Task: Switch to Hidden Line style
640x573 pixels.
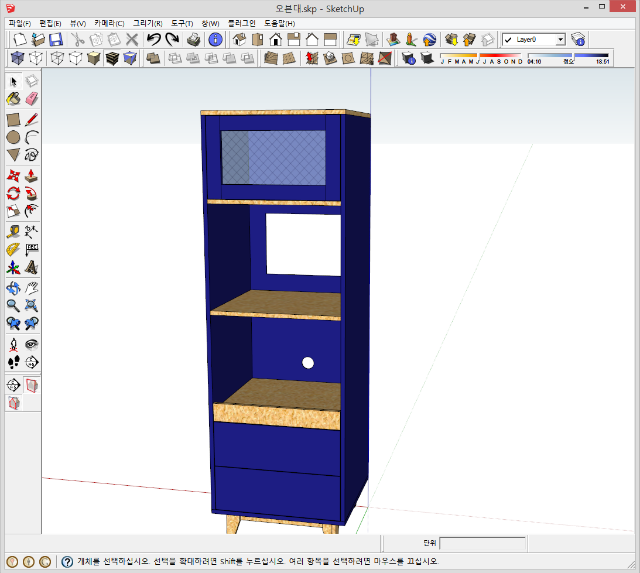Action: click(x=76, y=58)
